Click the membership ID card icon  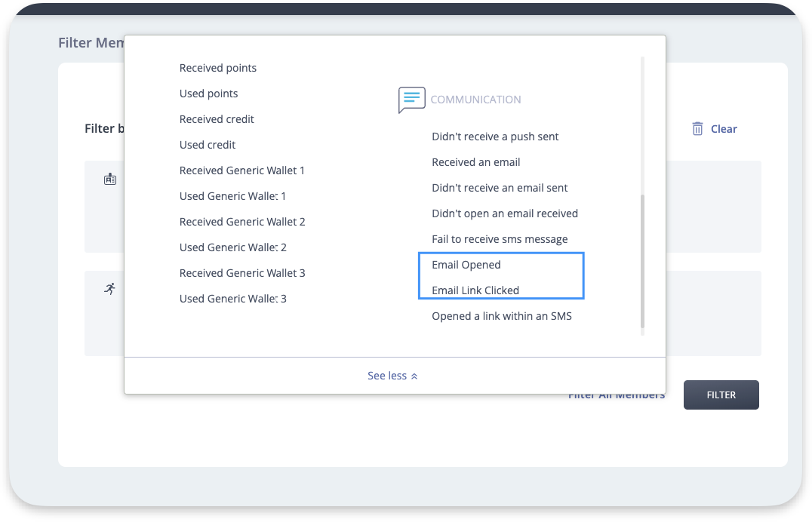[110, 180]
